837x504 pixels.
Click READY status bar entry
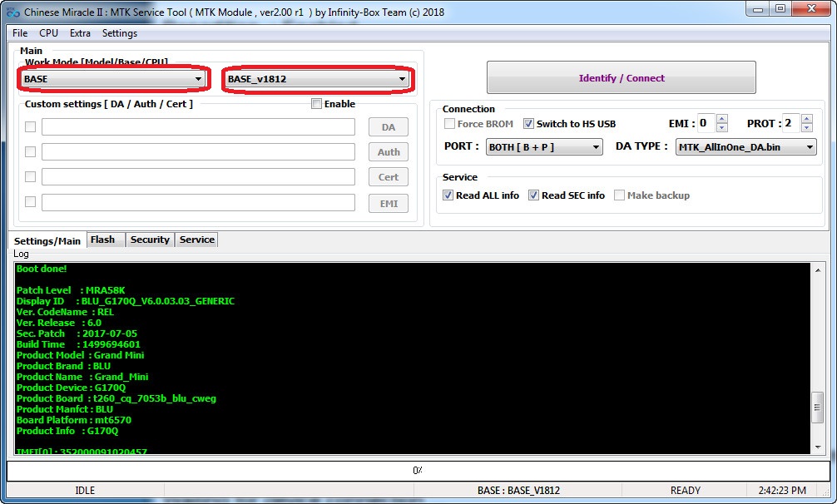click(685, 490)
